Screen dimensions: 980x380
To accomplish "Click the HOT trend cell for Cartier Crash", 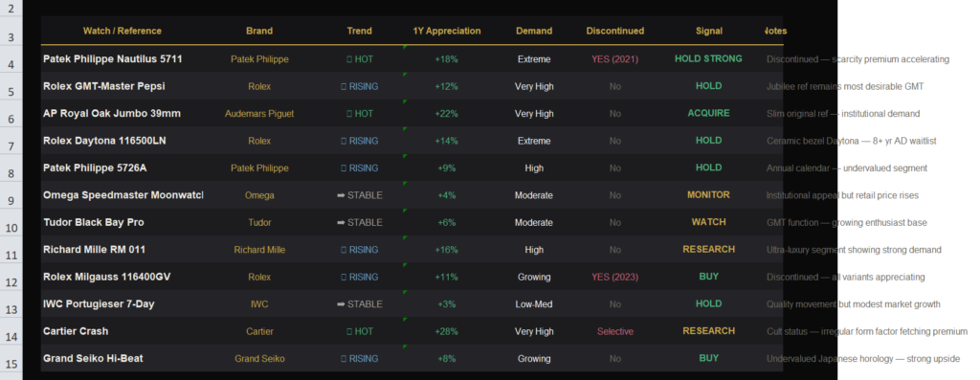I will pos(360,331).
